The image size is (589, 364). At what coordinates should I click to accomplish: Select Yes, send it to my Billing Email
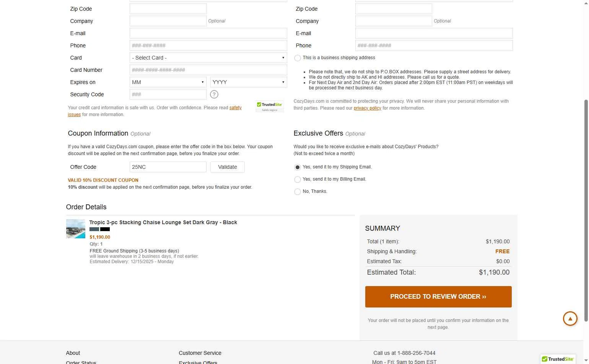click(297, 180)
